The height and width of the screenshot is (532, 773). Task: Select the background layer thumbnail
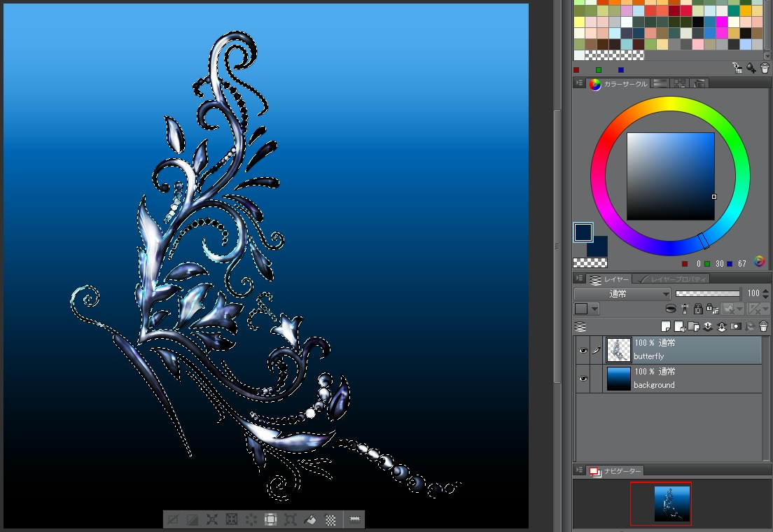click(618, 379)
